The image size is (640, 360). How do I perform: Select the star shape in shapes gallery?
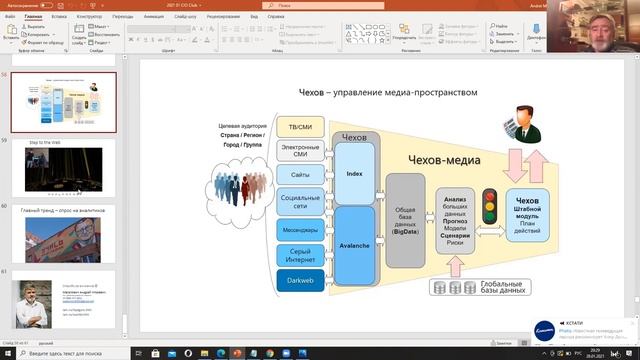pyautogui.click(x=382, y=41)
